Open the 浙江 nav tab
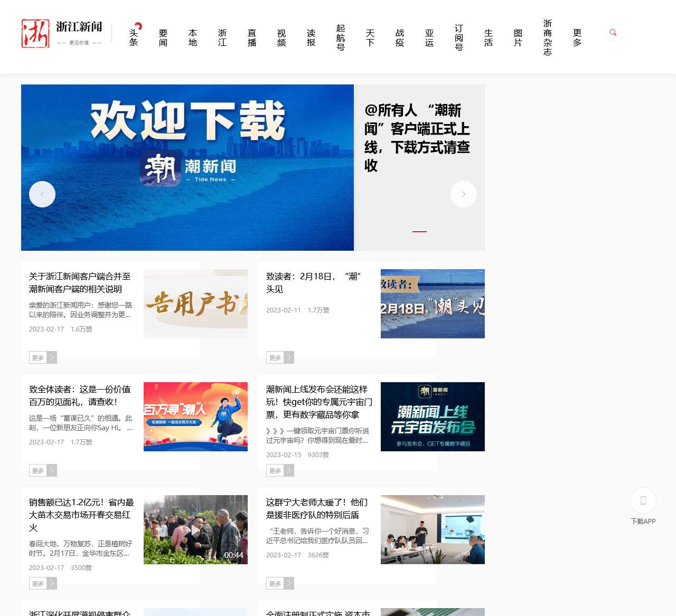This screenshot has width=676, height=616. 222,37
